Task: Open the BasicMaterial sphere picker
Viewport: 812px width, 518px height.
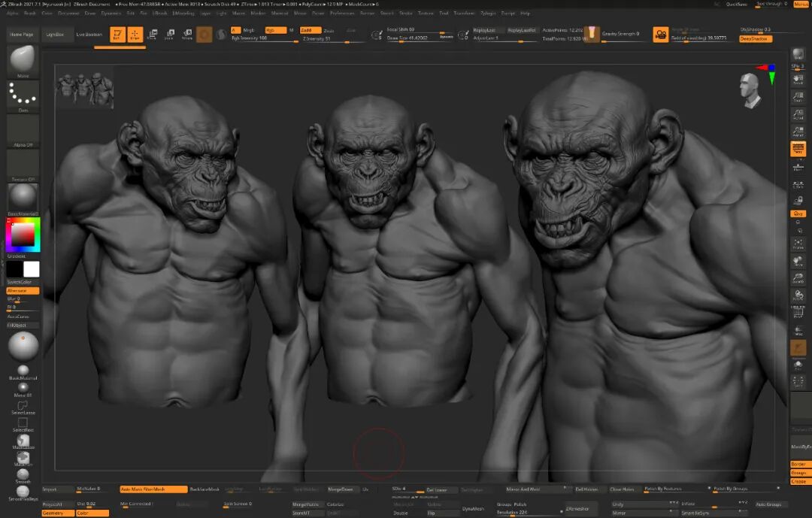Action: [23, 198]
